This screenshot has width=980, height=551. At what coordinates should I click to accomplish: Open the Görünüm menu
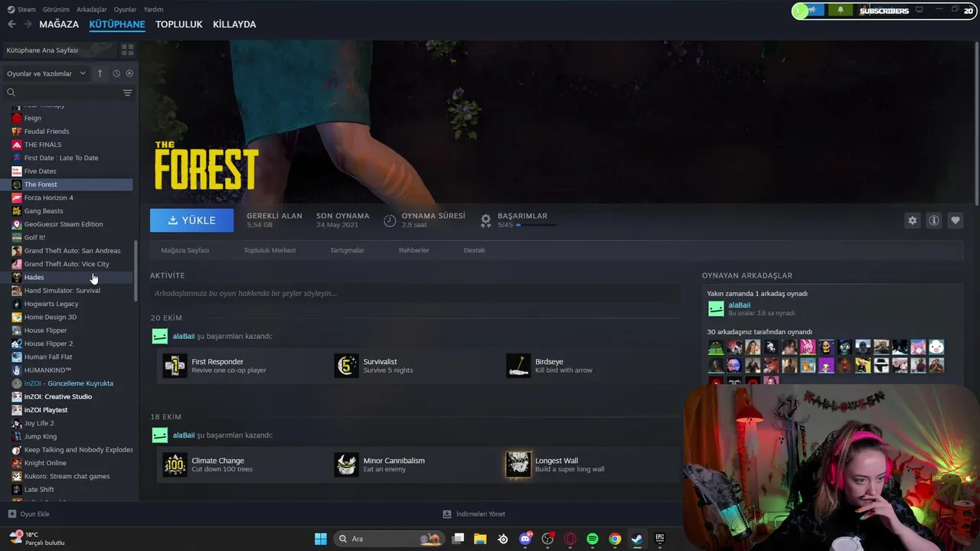pos(56,9)
